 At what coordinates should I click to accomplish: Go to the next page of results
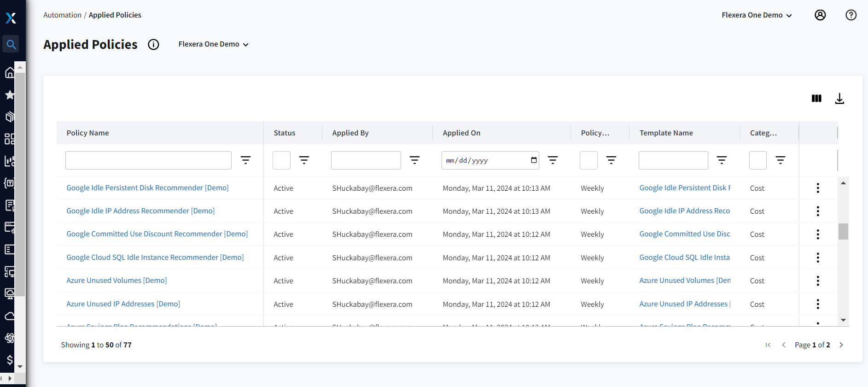click(841, 345)
